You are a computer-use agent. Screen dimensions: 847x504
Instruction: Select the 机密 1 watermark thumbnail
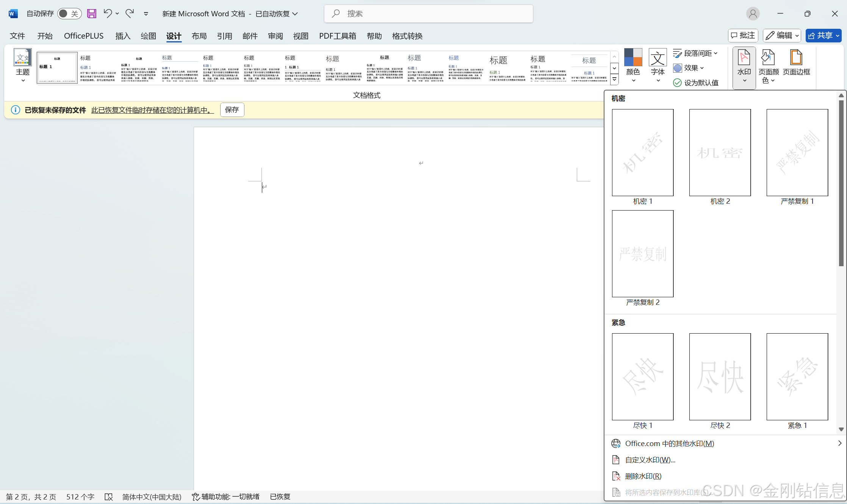coord(642,153)
